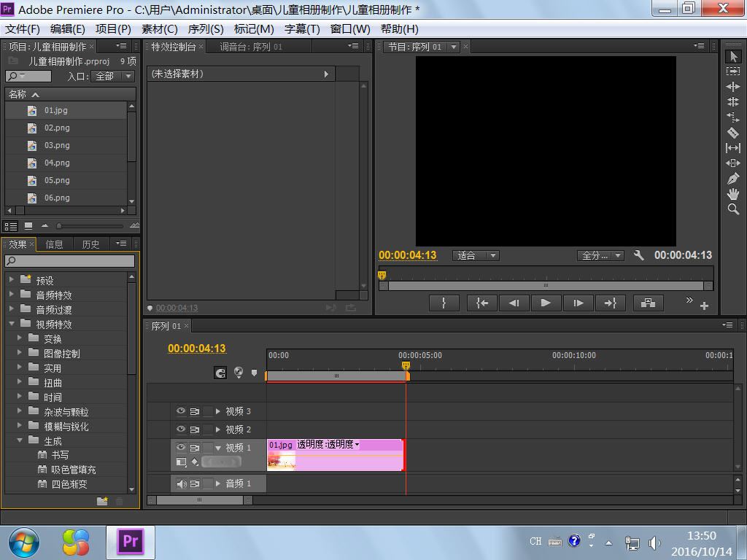
Task: Adjust the project panel thumbnail zoom slider
Action: click(x=60, y=226)
